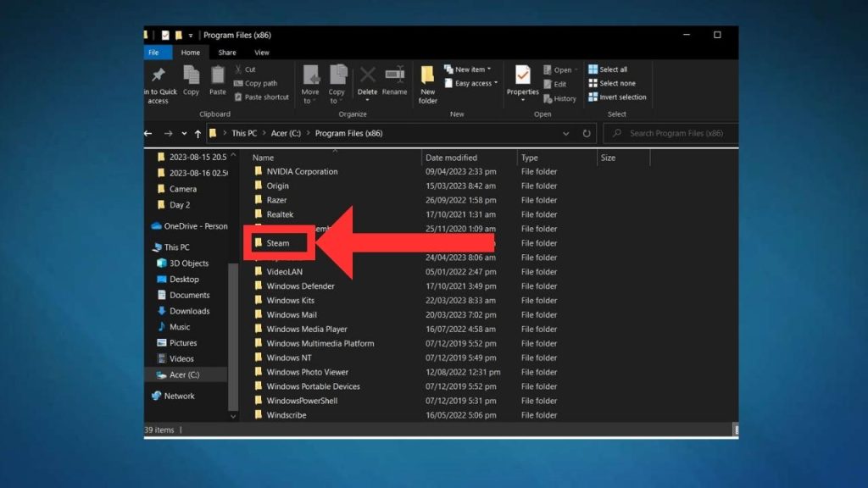Image resolution: width=868 pixels, height=488 pixels.
Task: Switch to the View ribbon tab
Action: (262, 53)
